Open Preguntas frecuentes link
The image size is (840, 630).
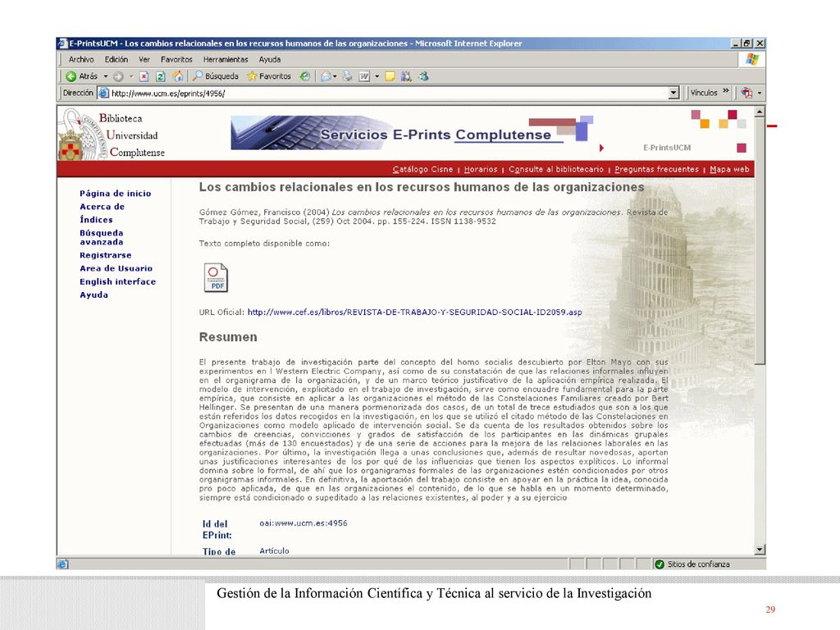[656, 169]
